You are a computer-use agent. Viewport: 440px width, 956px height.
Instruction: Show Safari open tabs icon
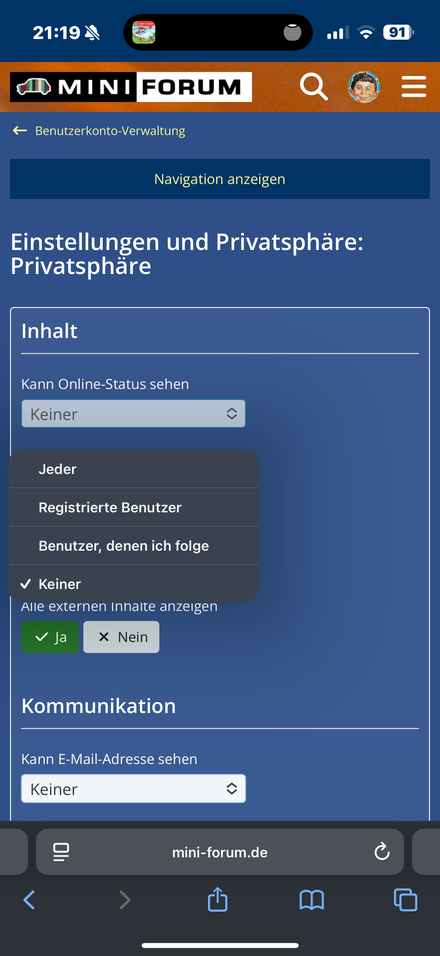405,900
